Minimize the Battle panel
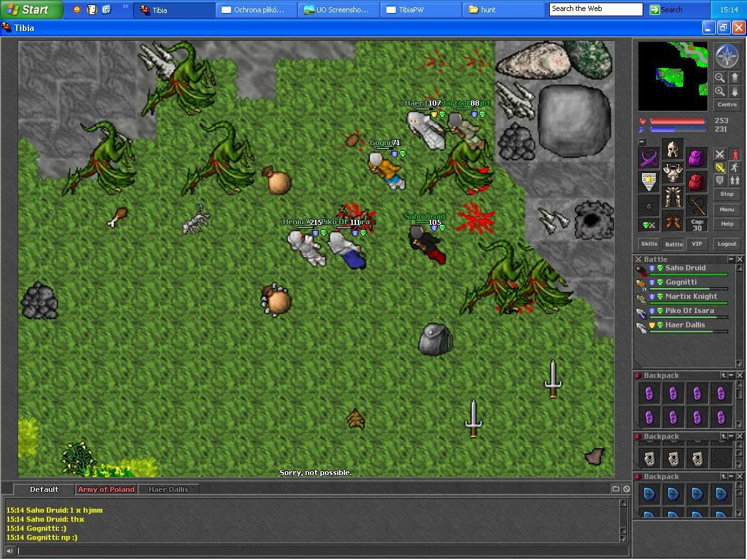The height and width of the screenshot is (560, 747). tap(731, 259)
